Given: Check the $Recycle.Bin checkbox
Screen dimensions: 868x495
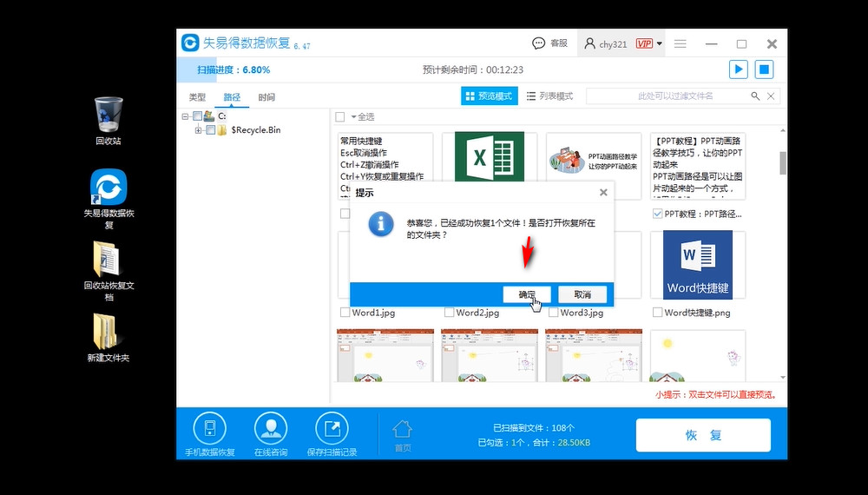Looking at the screenshot, I should 210,130.
